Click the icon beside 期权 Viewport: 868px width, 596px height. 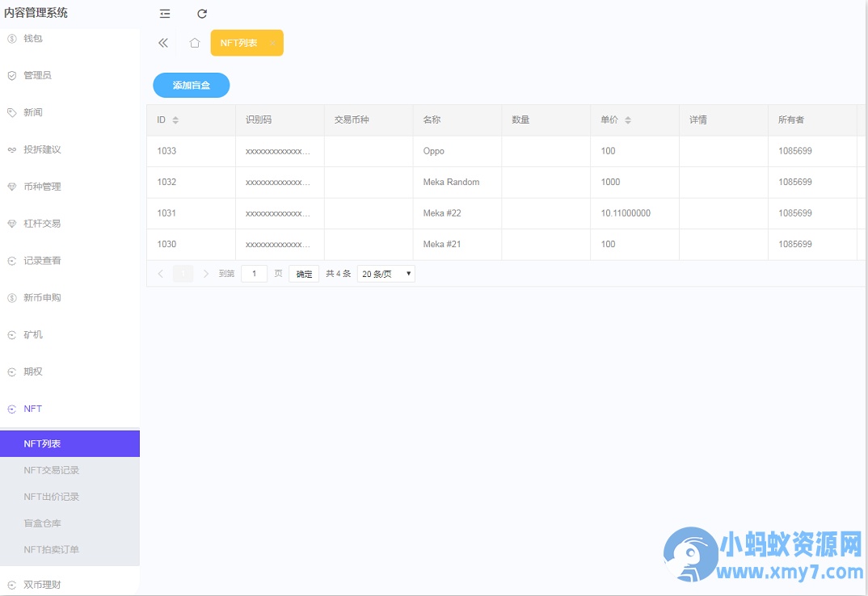point(11,371)
